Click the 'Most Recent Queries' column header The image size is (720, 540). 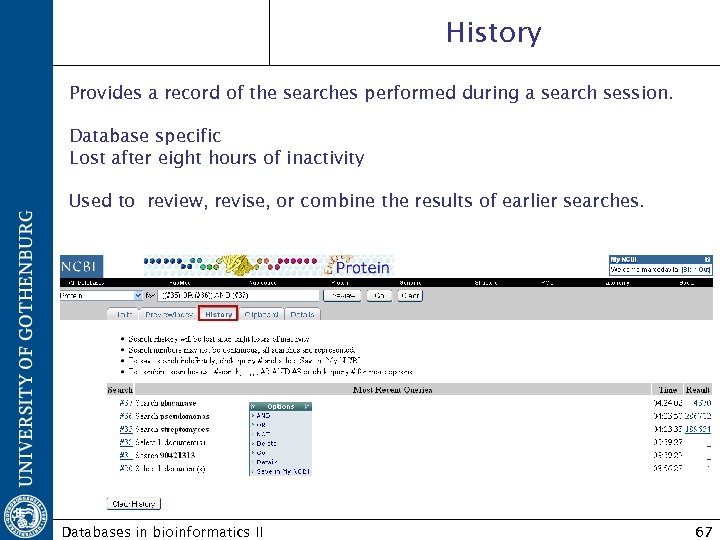coord(393,390)
